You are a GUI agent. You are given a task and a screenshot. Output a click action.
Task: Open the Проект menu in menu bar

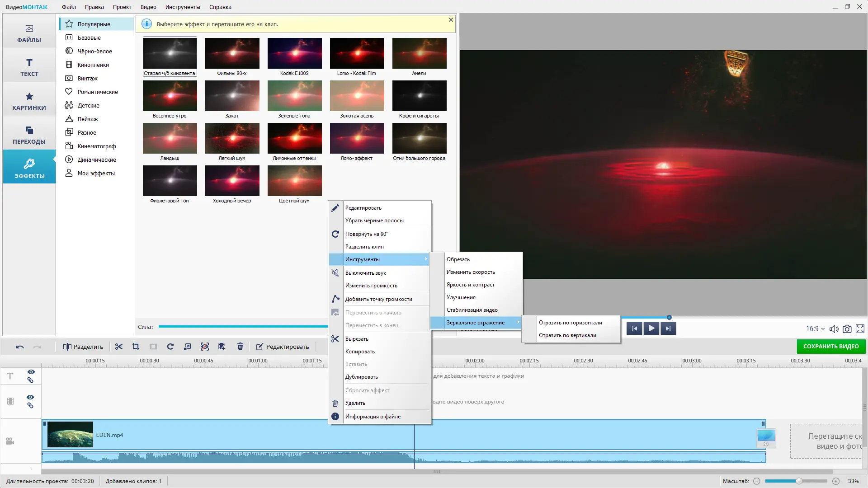click(x=122, y=7)
